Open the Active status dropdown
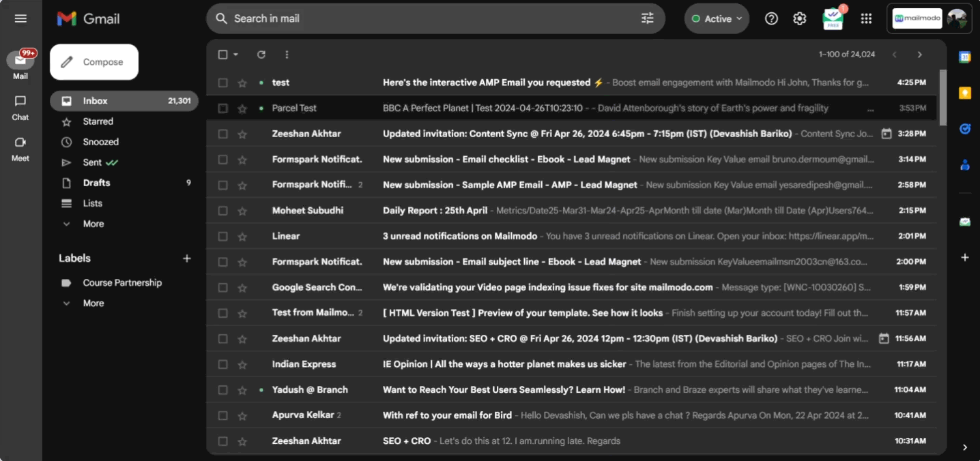This screenshot has height=461, width=980. 717,18
